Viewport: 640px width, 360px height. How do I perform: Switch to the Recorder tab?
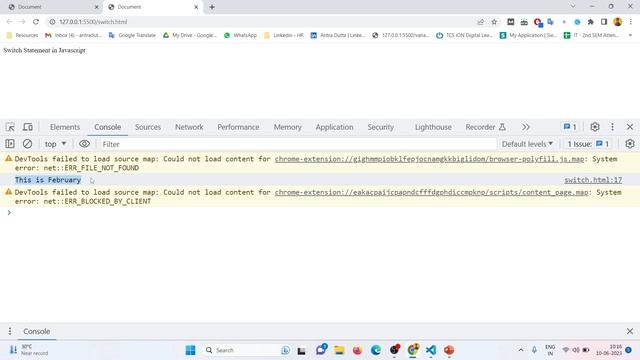[485, 127]
